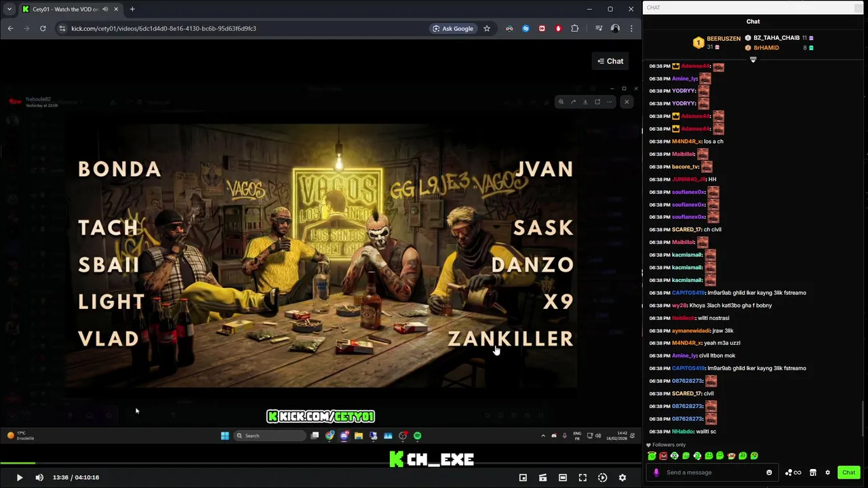Open a new Chrome tab
868x488 pixels.
tap(132, 9)
